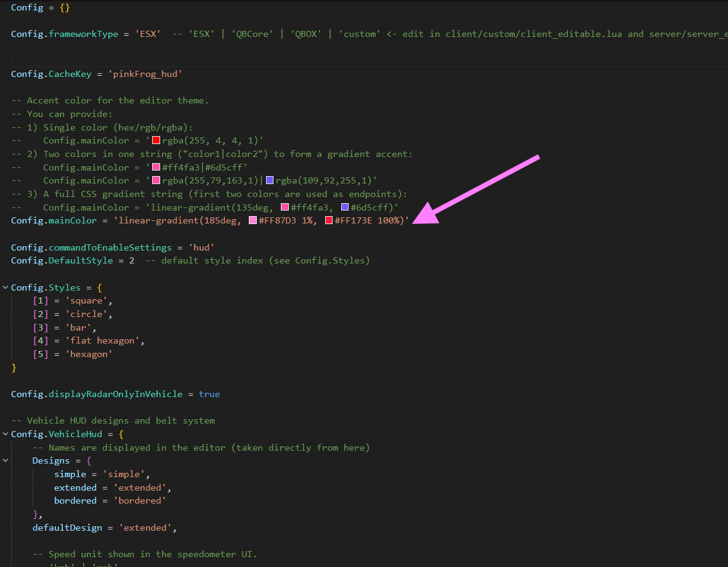728x567 pixels.
Task: Fold the Designs table
Action: point(6,460)
